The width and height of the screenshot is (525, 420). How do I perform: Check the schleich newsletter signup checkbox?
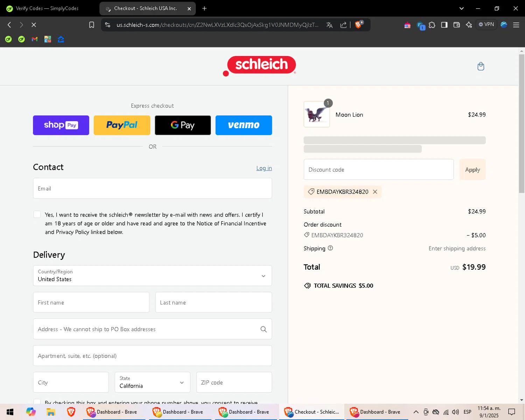pyautogui.click(x=37, y=215)
